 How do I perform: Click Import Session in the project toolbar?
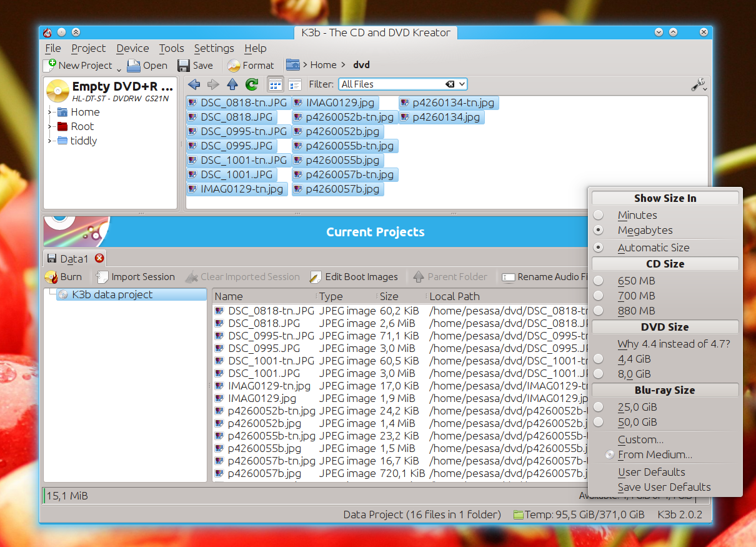coord(136,276)
